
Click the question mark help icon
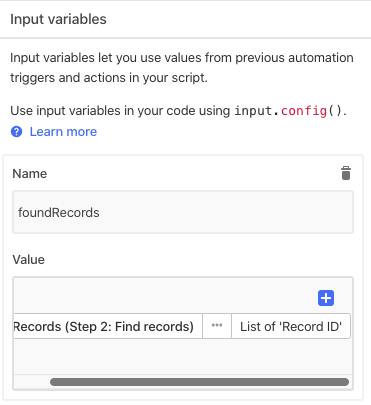(x=16, y=132)
